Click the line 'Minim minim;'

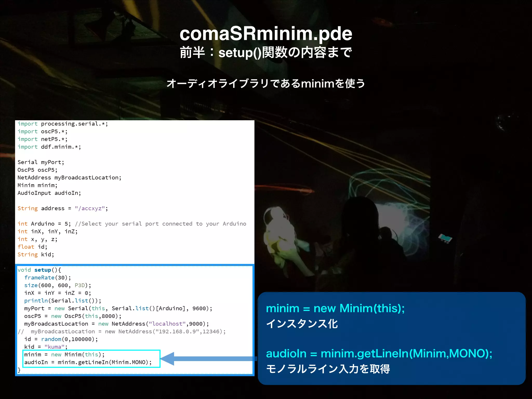pos(37,185)
